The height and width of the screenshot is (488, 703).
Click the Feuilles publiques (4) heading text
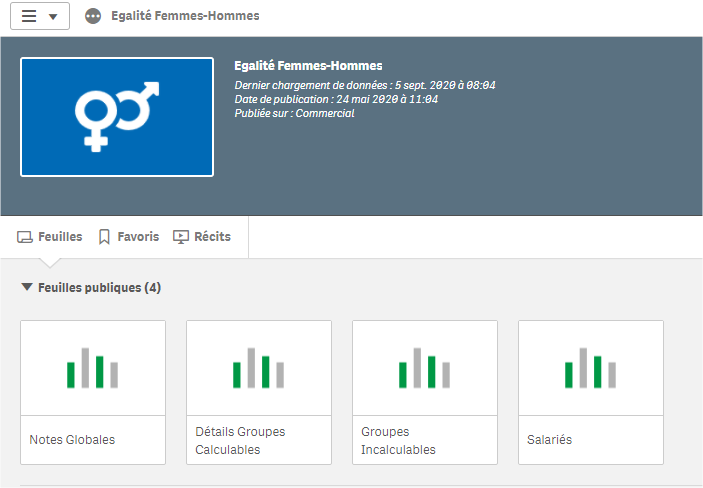(99, 288)
